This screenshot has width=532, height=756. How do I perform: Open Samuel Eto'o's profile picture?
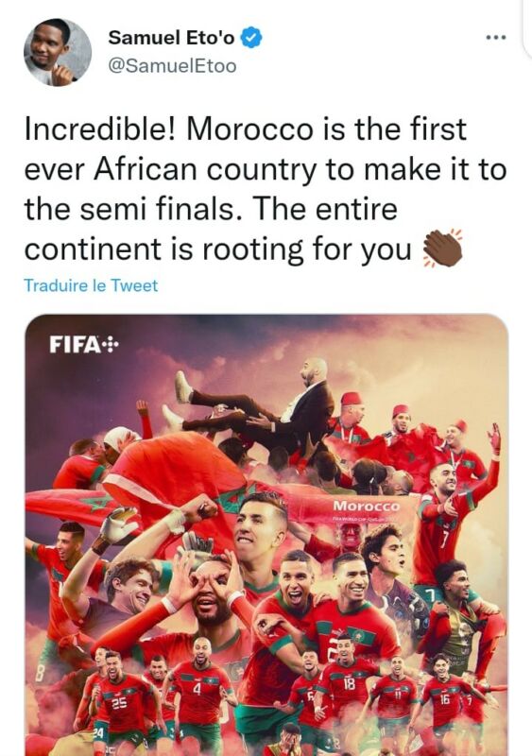point(58,52)
